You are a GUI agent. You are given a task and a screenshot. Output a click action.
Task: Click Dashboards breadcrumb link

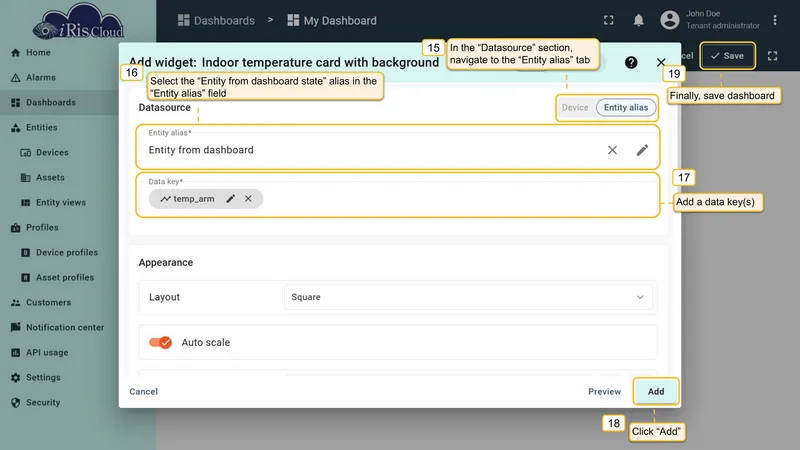216,20
